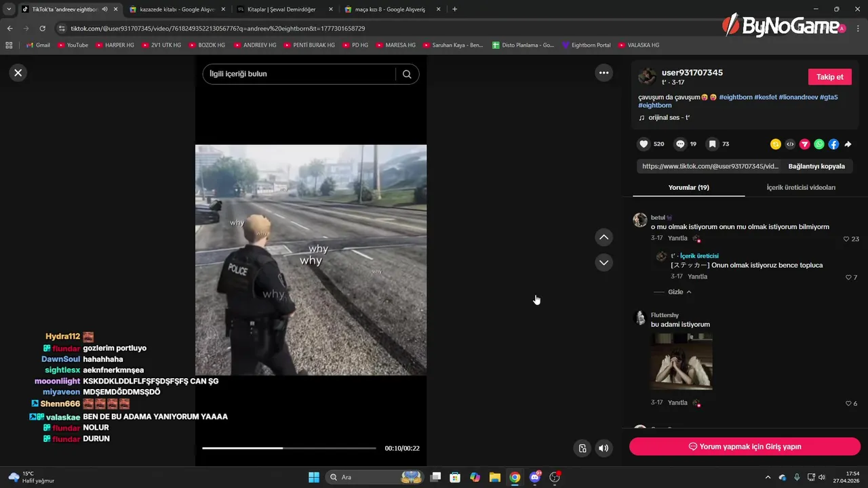Reply to Fluttershy's comment with 'Yanıtla'
The height and width of the screenshot is (488, 868).
tap(677, 403)
